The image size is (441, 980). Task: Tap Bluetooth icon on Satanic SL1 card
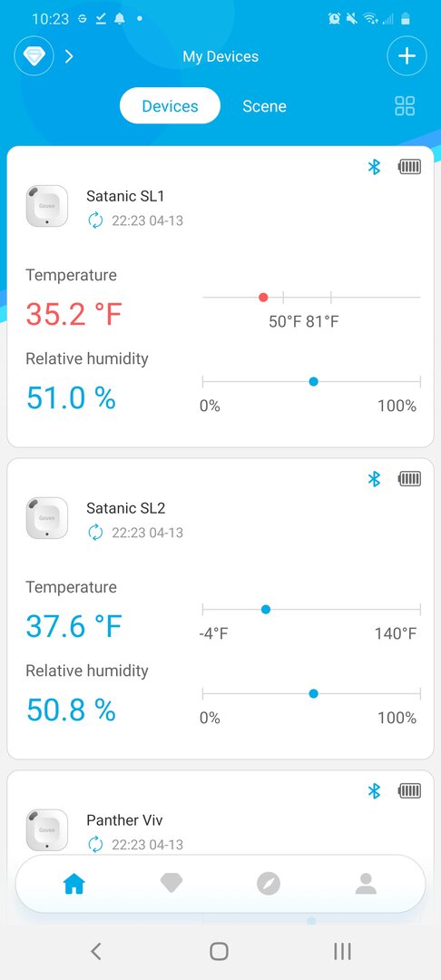(374, 167)
